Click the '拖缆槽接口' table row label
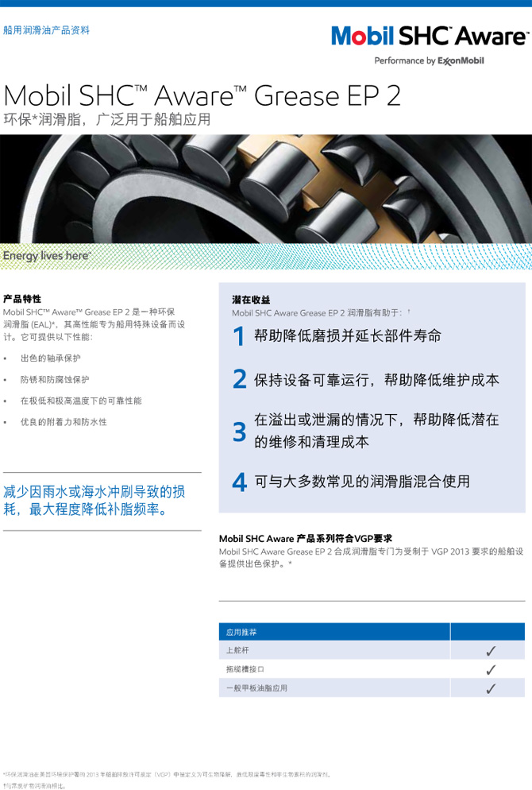The height and width of the screenshot is (790, 532). click(245, 669)
